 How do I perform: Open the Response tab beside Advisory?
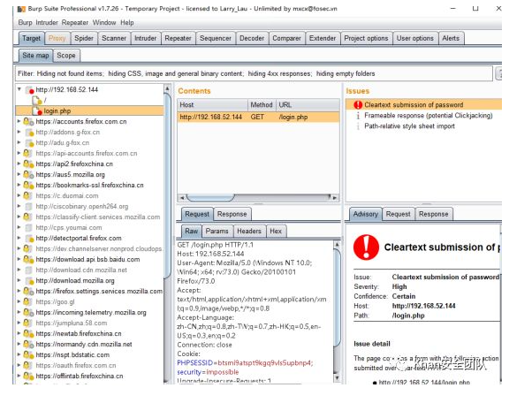point(434,214)
